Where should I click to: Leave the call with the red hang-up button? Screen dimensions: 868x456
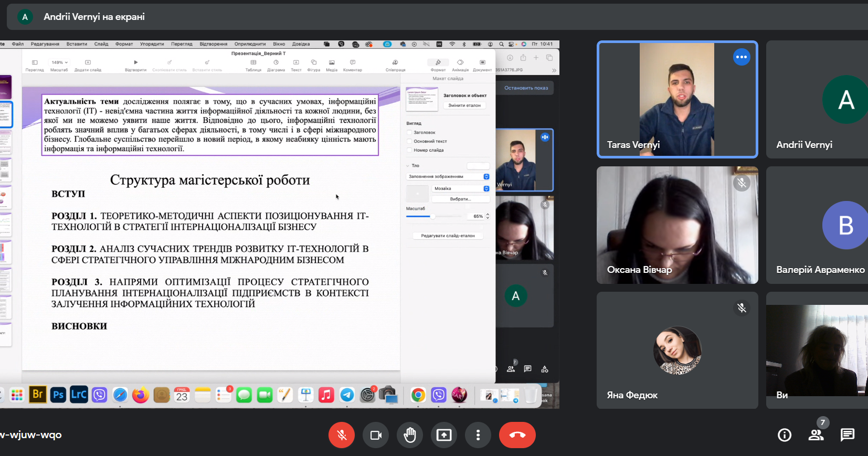pos(517,435)
